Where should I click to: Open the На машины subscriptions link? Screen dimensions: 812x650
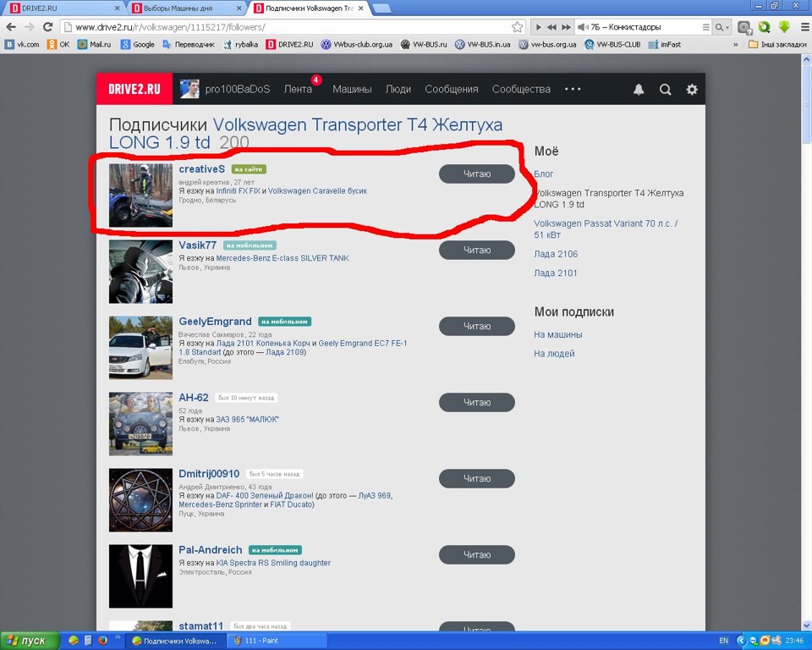(557, 335)
